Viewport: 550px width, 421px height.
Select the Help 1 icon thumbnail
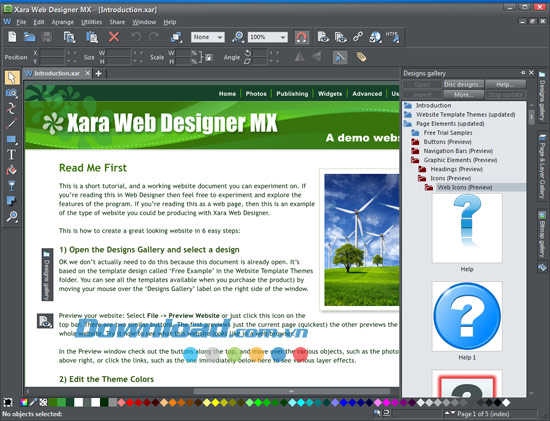(467, 316)
